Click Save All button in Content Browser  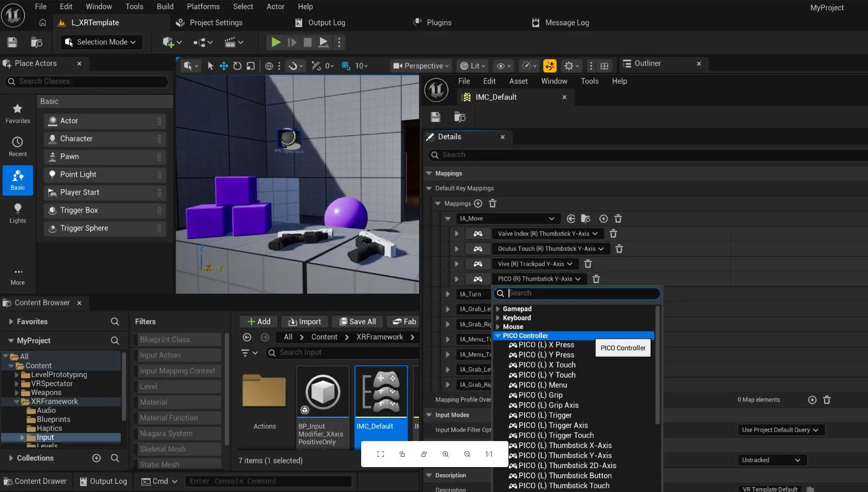[x=357, y=322]
